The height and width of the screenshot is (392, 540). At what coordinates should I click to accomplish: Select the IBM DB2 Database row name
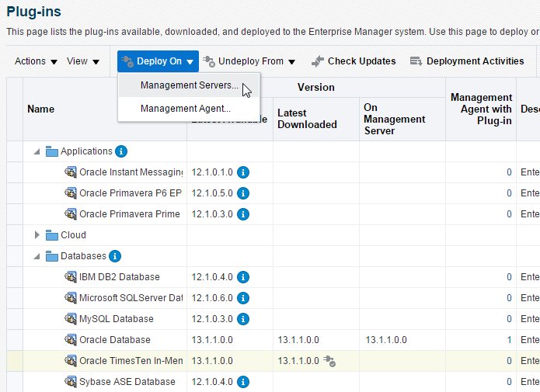click(119, 277)
